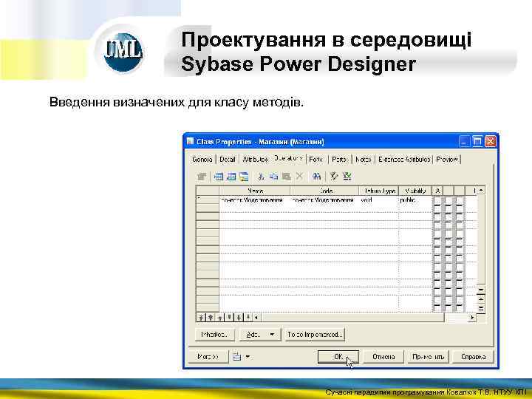532x399 pixels.
Task: Click the vertical scrollbar down arrow
Action: point(481,290)
